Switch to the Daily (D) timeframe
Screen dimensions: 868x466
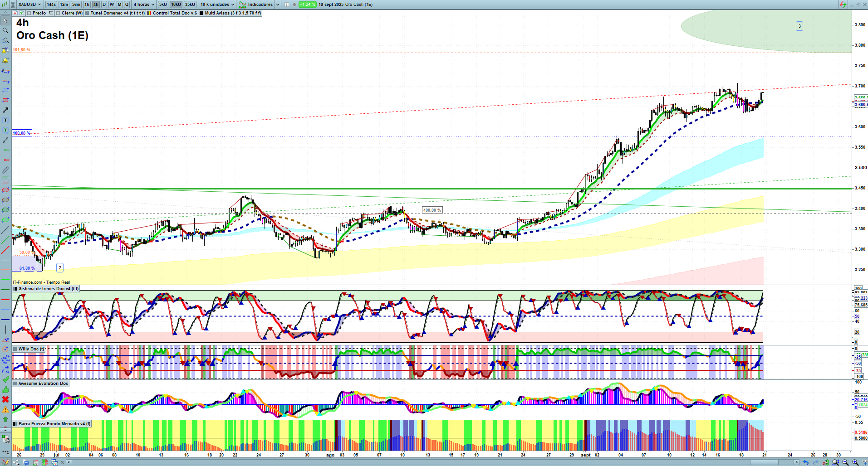104,5
